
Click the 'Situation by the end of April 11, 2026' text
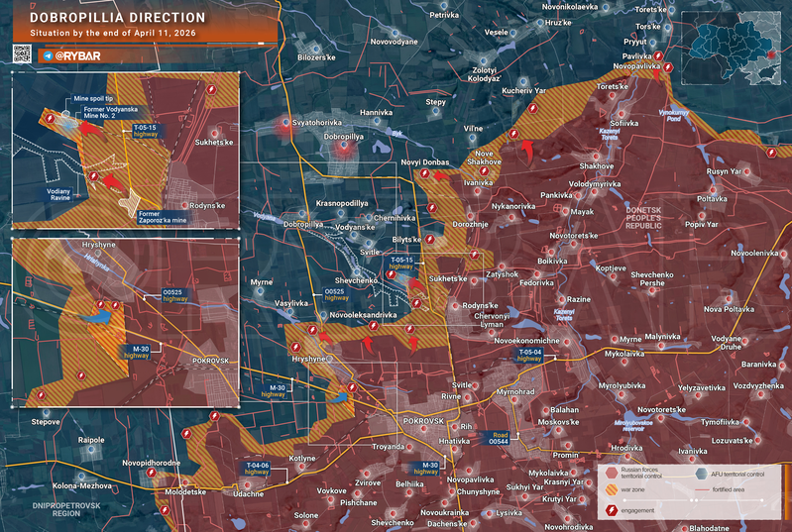click(113, 34)
